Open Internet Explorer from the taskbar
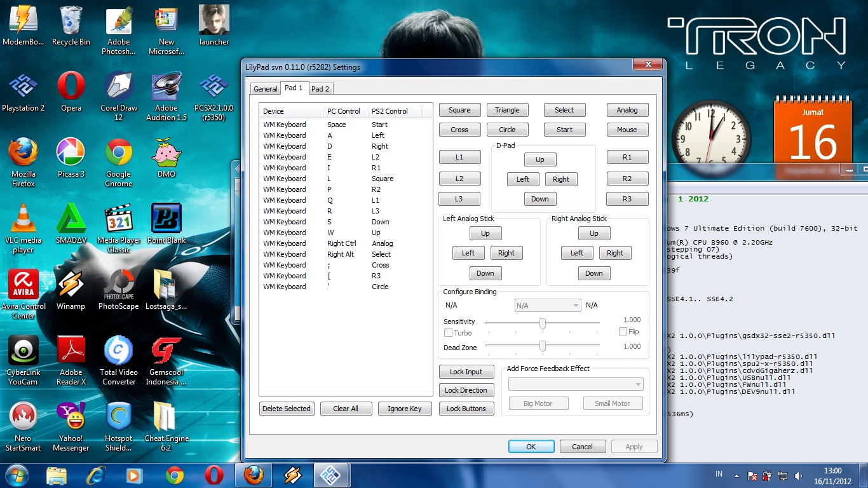 click(x=96, y=475)
